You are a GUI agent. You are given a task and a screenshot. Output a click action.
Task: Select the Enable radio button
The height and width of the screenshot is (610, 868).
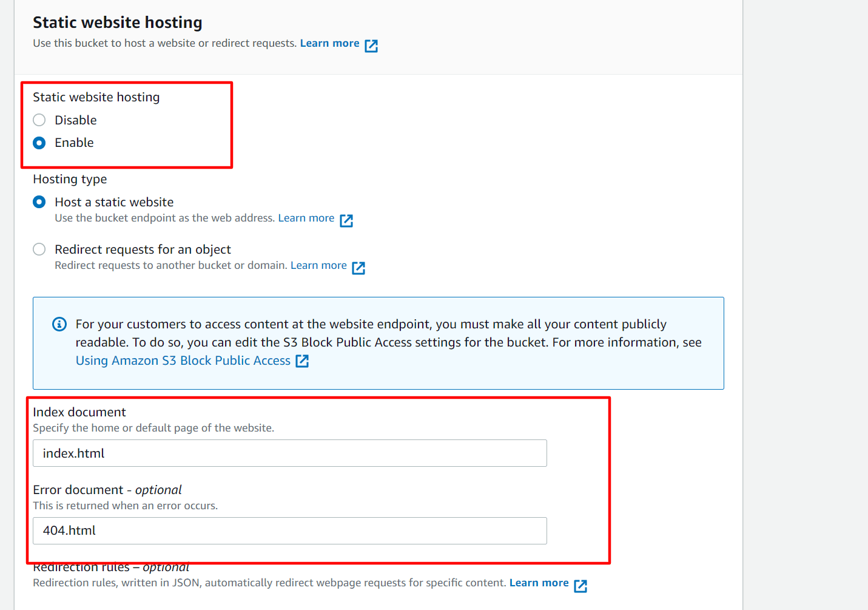[39, 143]
